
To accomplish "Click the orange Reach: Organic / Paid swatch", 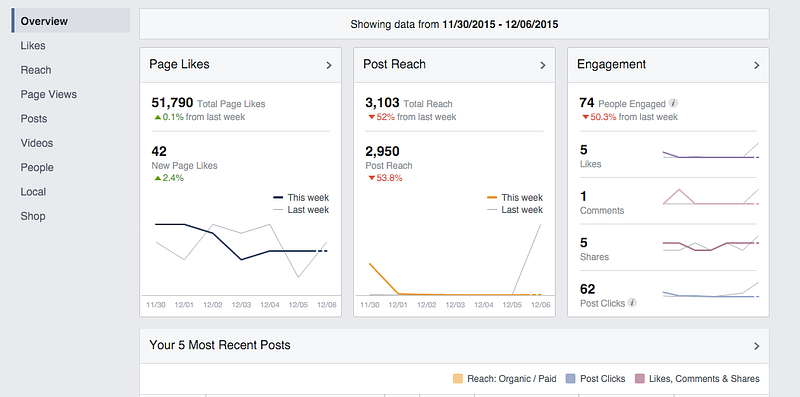I will tap(458, 379).
